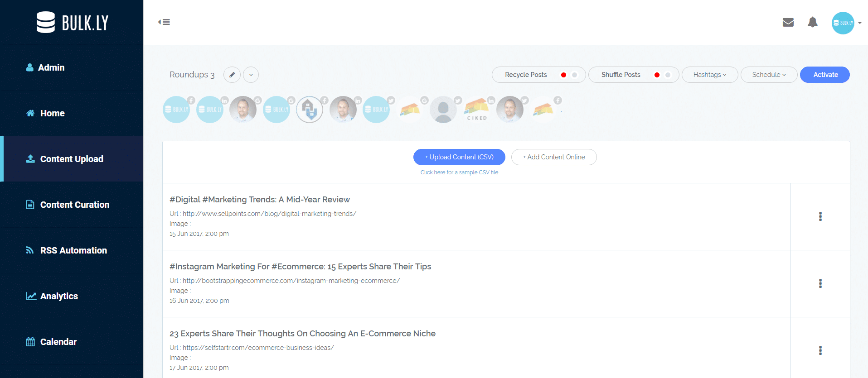Image resolution: width=868 pixels, height=378 pixels.
Task: Collapse the sidebar with the menu icon
Action: 164,22
